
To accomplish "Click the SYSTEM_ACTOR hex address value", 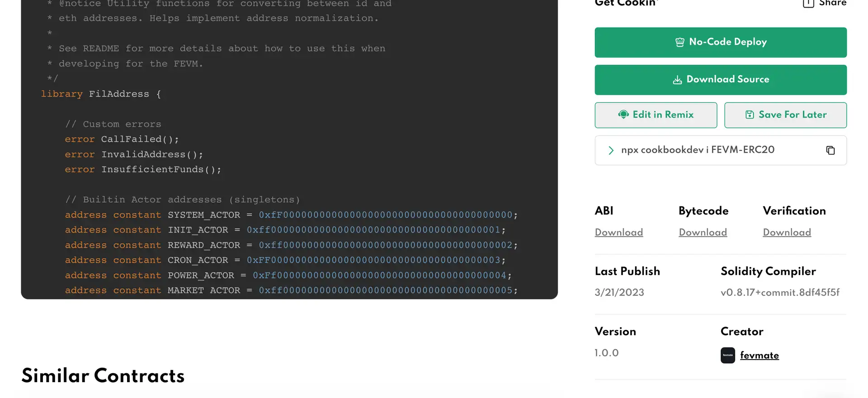I will pos(386,215).
